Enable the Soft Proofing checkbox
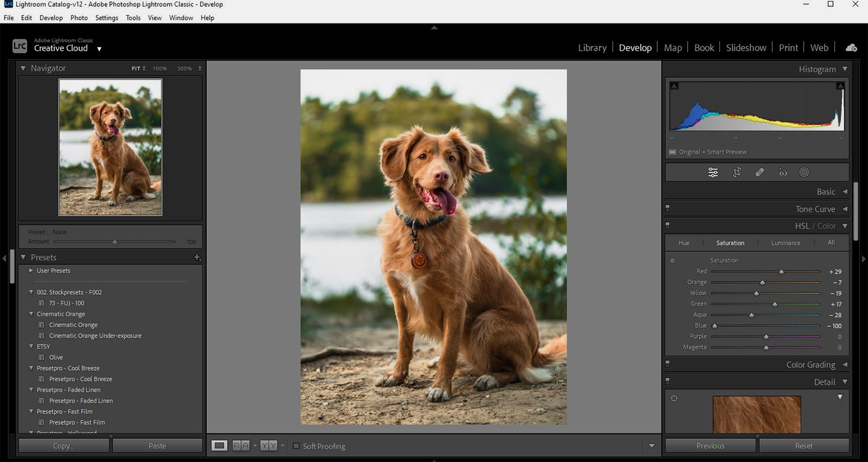The image size is (868, 462). 296,446
